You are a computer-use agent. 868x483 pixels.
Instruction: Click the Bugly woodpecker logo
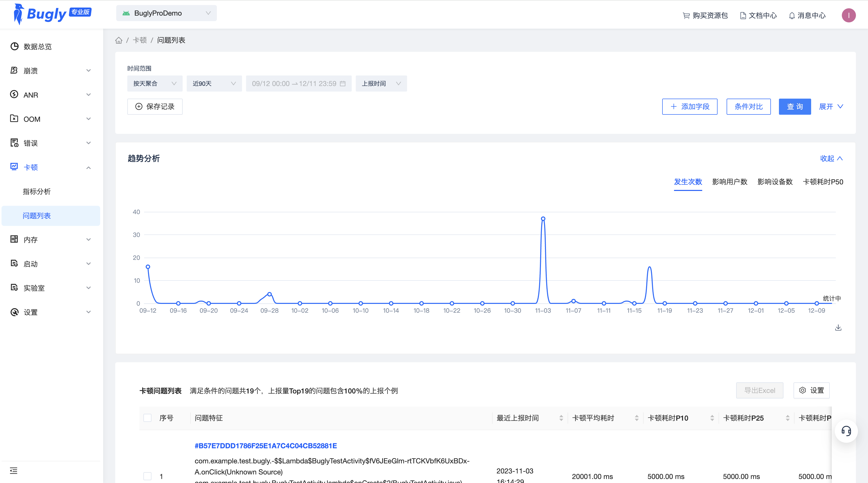(x=19, y=14)
